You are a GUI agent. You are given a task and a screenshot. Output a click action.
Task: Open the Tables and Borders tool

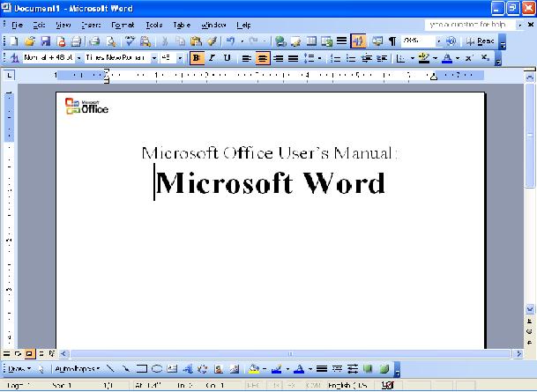(296, 41)
